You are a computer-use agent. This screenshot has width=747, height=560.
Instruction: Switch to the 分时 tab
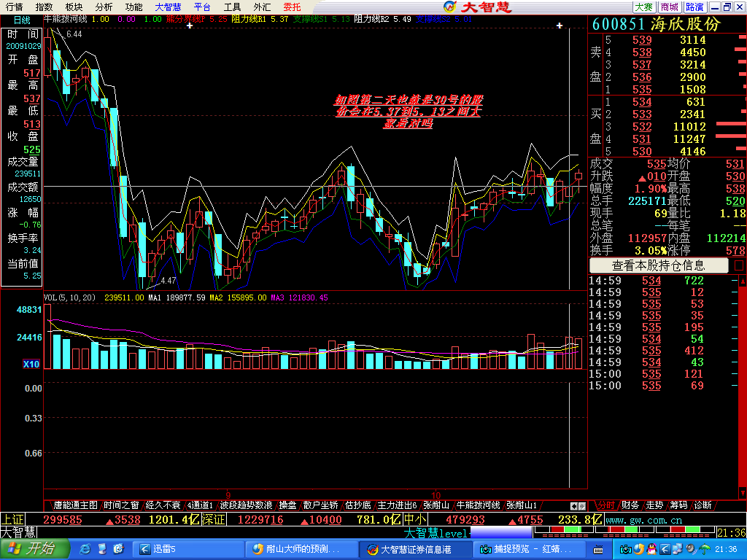[606, 505]
